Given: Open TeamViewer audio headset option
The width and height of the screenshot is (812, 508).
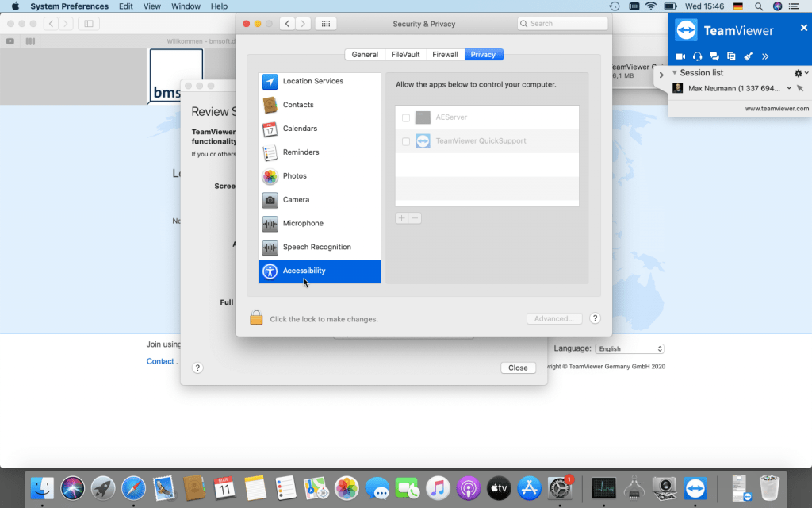Looking at the screenshot, I should [698, 56].
